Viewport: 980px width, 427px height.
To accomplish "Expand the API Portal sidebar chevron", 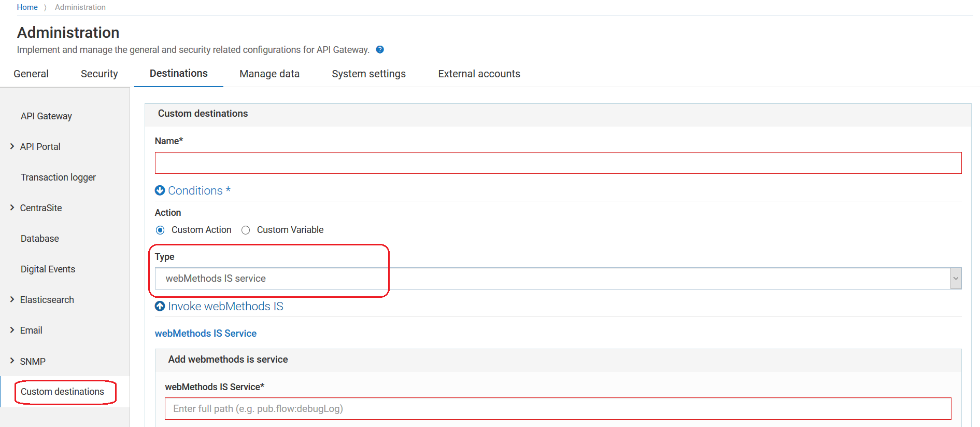I will pyautogui.click(x=12, y=146).
